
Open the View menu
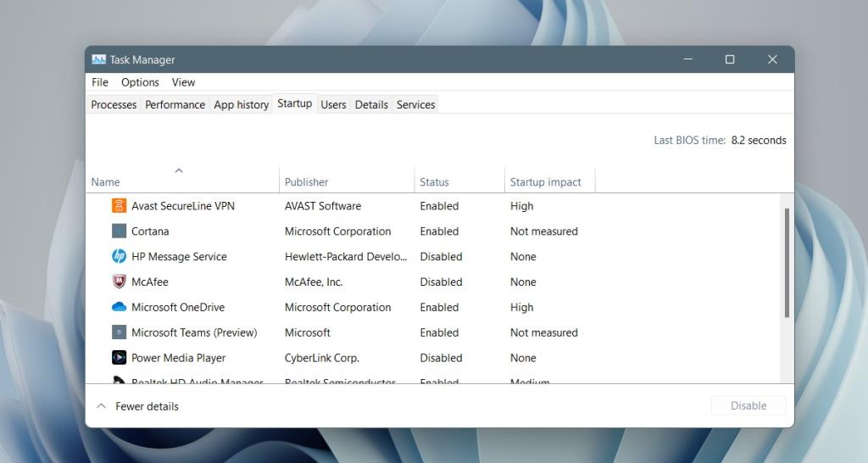coord(183,82)
